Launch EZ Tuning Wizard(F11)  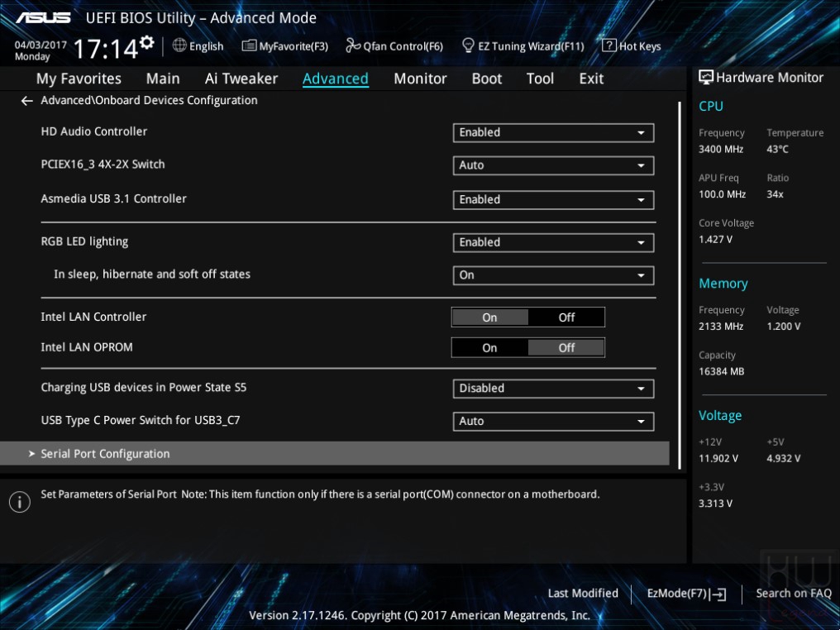coord(523,46)
